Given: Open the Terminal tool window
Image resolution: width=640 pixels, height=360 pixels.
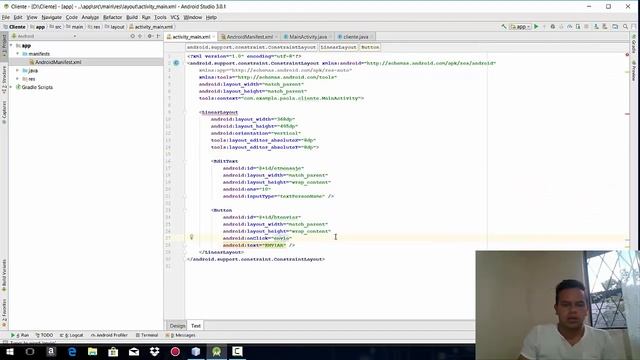Looking at the screenshot, I should coord(147,335).
